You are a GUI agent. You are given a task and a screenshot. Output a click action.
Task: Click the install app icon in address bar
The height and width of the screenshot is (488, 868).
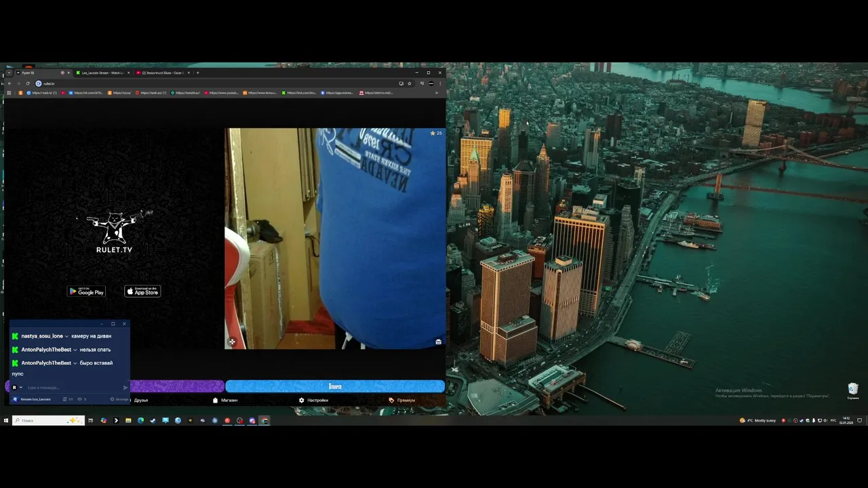(x=401, y=83)
